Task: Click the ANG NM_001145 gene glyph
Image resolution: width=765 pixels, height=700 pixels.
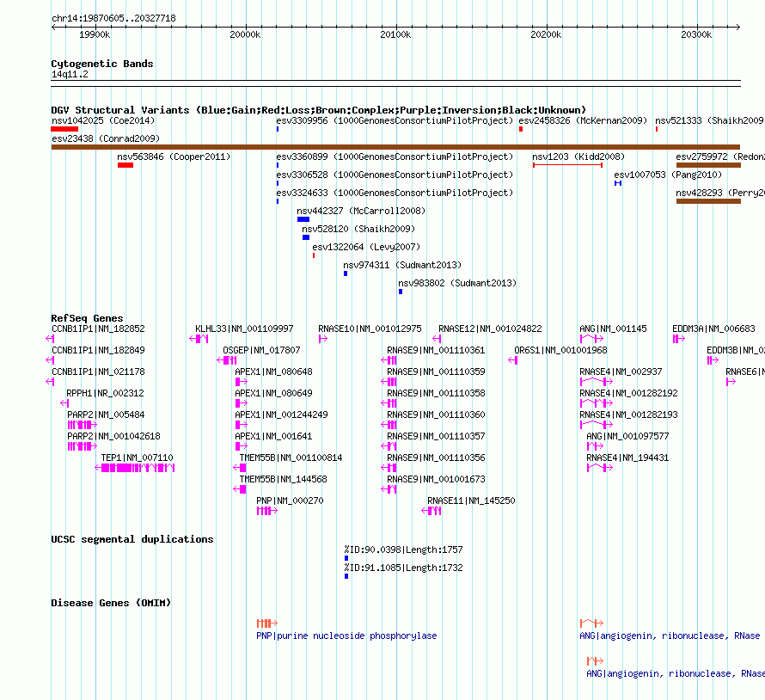Action: [x=591, y=339]
